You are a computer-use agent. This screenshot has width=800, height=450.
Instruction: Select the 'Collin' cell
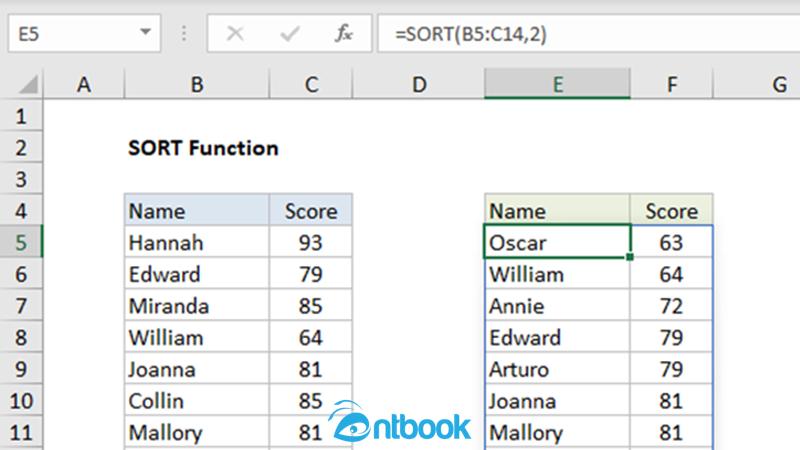point(197,401)
